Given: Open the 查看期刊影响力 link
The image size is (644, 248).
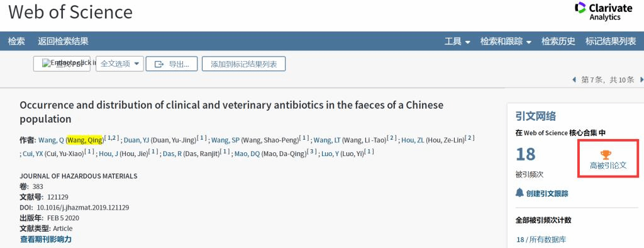Looking at the screenshot, I should coord(45,239).
